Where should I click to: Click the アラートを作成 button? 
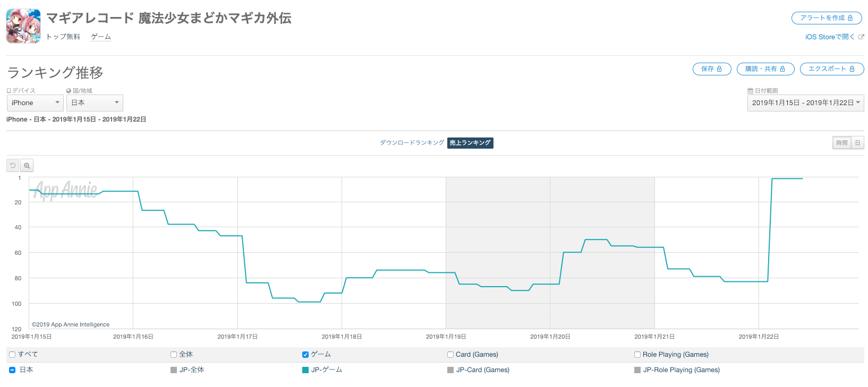(827, 18)
